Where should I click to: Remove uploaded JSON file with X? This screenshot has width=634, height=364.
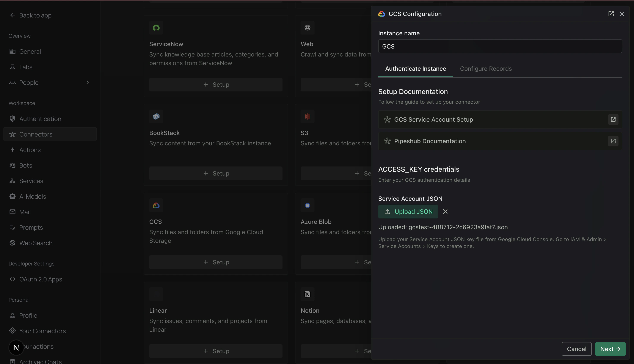[x=445, y=212]
